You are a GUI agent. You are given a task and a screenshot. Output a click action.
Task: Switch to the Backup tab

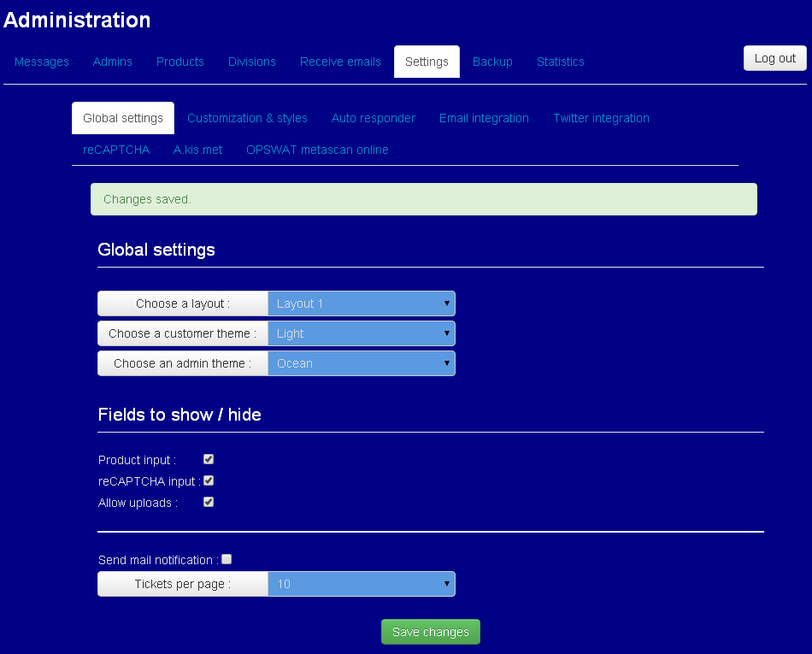click(492, 62)
